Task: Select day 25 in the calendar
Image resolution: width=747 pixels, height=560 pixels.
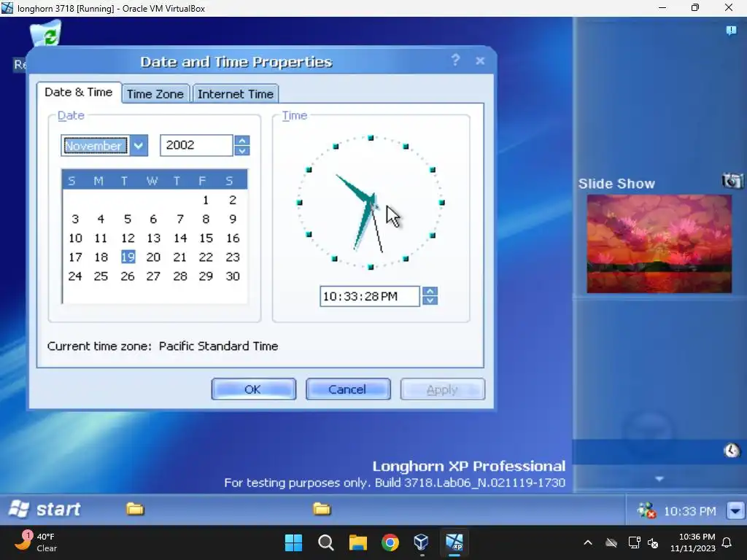Action: pyautogui.click(x=101, y=276)
